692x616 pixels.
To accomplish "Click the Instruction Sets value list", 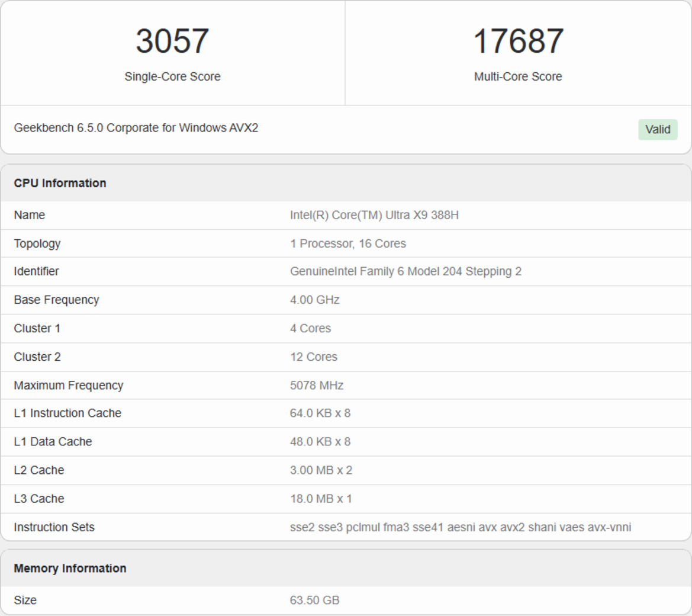I will [x=461, y=527].
